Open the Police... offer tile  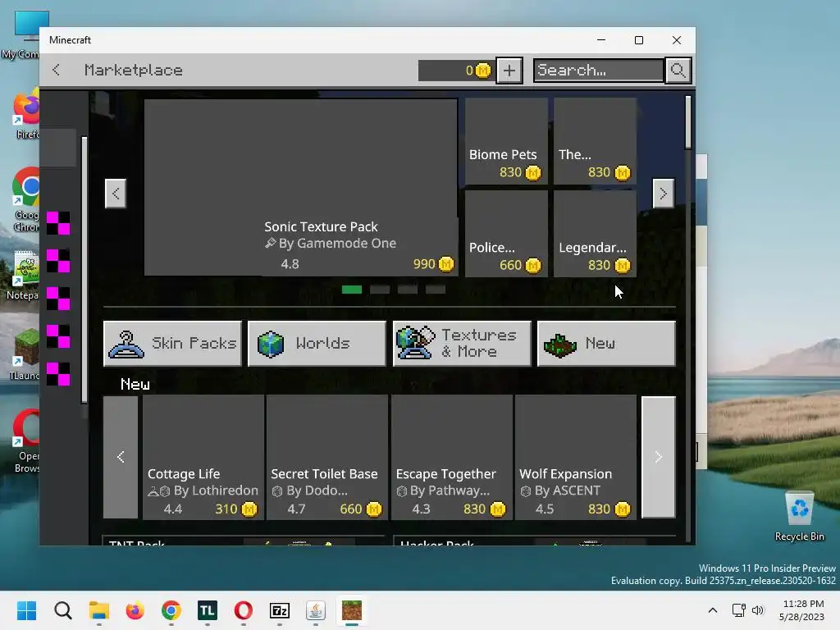click(x=506, y=234)
